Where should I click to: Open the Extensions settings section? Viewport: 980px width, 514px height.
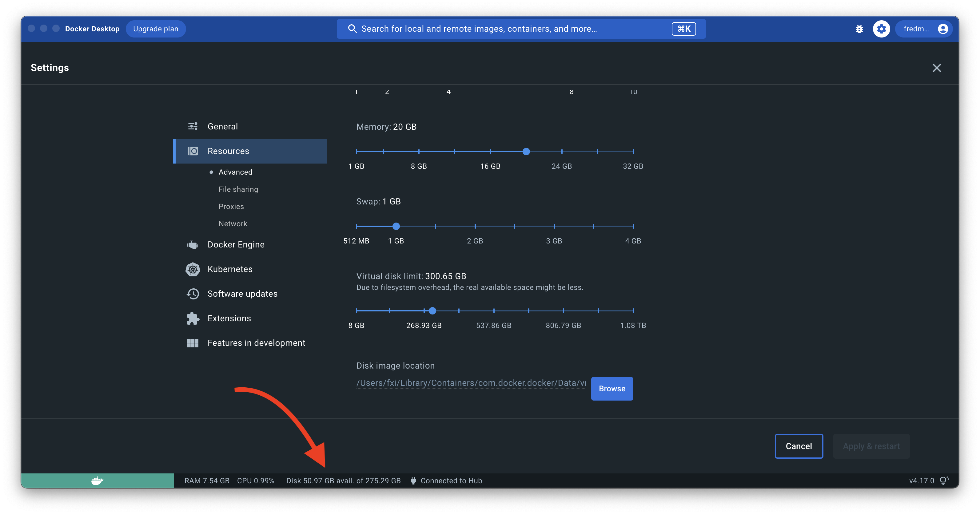tap(229, 318)
